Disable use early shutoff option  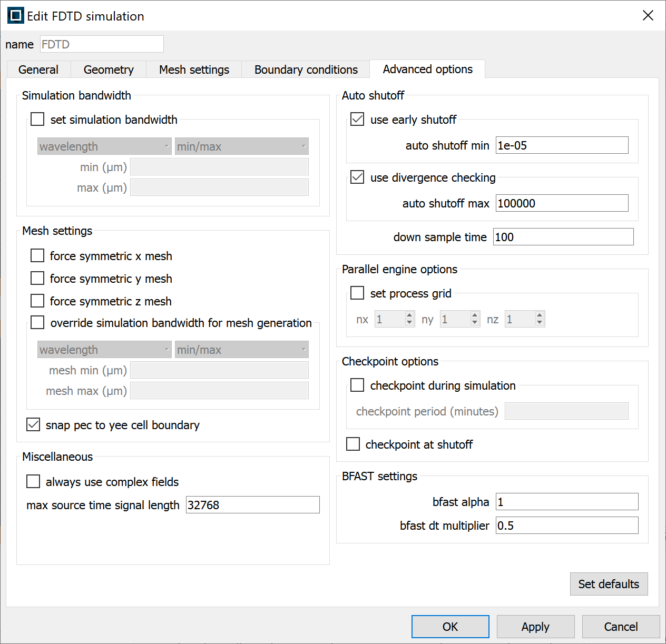(357, 120)
